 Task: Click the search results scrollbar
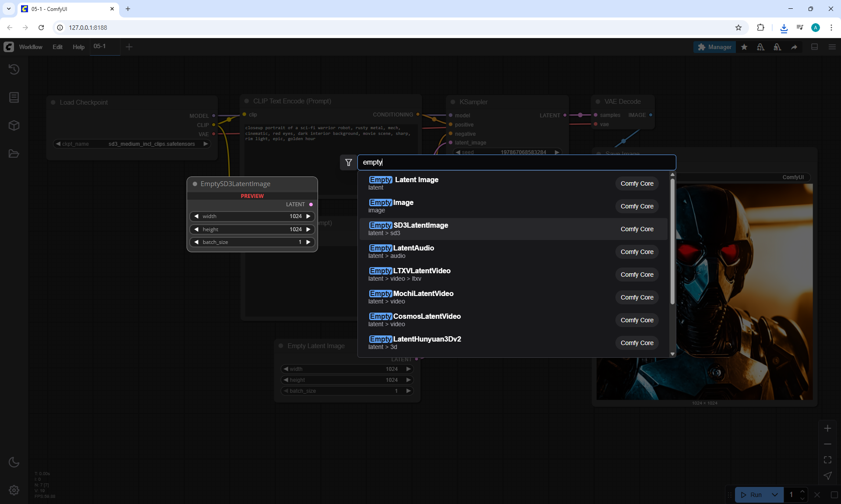click(x=672, y=241)
